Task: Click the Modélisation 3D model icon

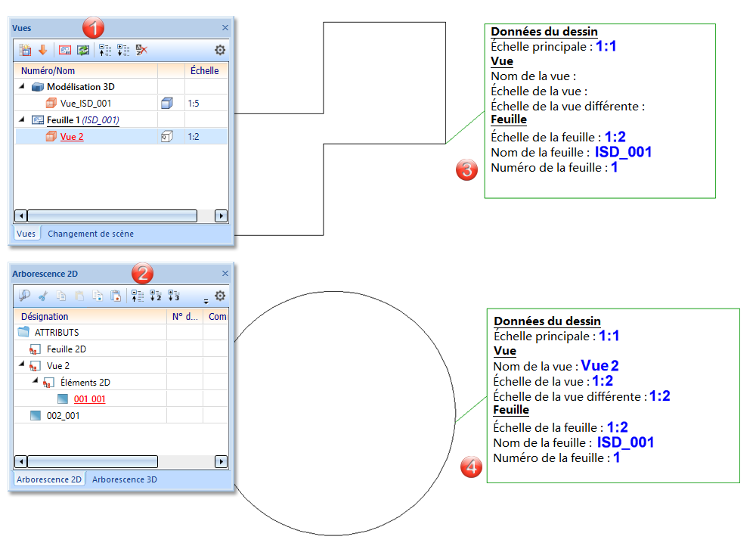Action: click(38, 87)
